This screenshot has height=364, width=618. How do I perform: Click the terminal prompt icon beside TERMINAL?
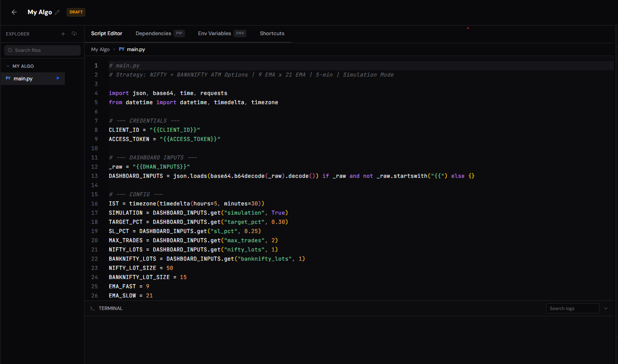(92, 308)
